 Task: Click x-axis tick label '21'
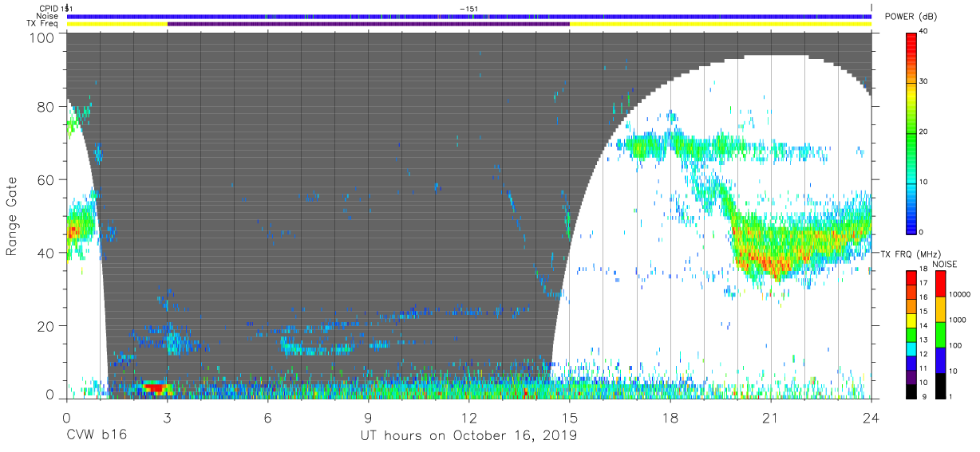coord(771,417)
